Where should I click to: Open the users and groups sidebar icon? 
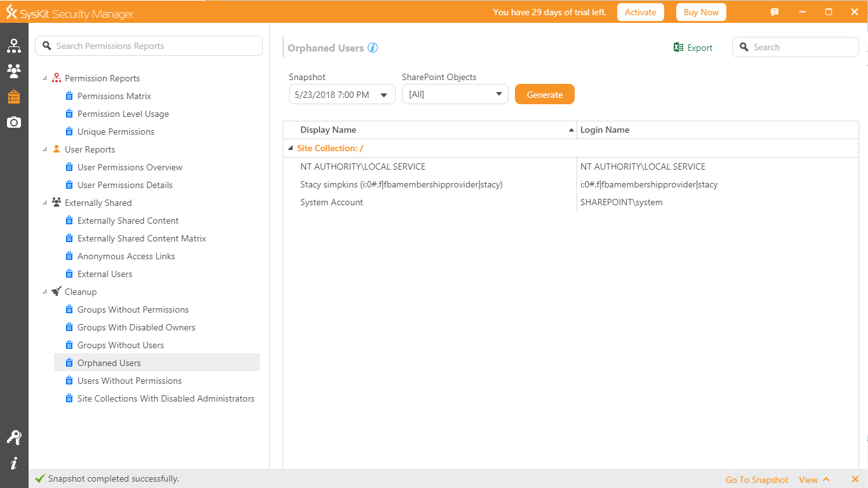click(14, 71)
